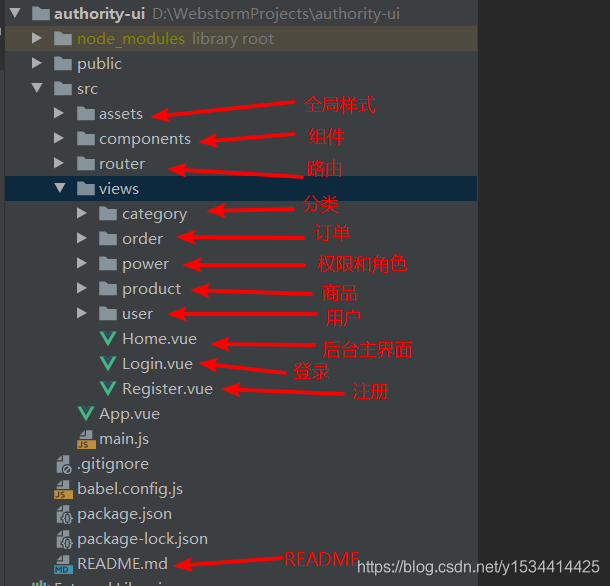Screen dimensions: 610x586
Task: Collapse the views folder arrow
Action: click(60, 188)
